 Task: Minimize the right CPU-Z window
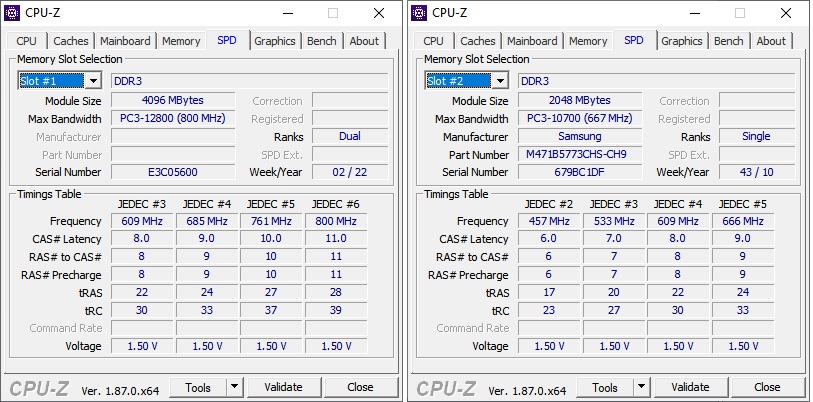click(x=694, y=13)
